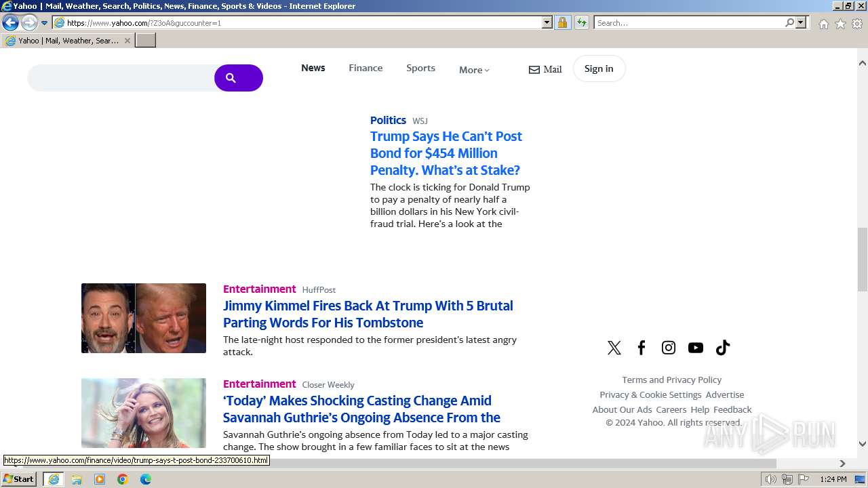Screen dimensions: 868x488
Task: Click the network tray icon
Action: (787, 479)
